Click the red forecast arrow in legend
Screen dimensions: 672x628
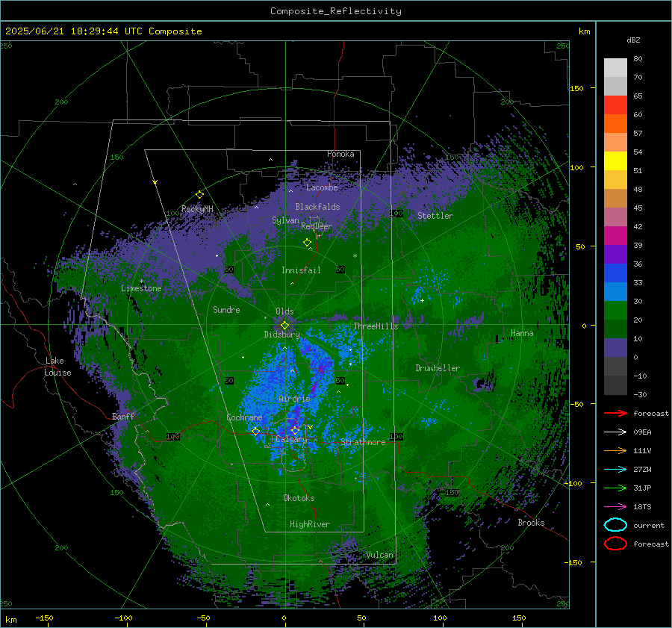615,413
